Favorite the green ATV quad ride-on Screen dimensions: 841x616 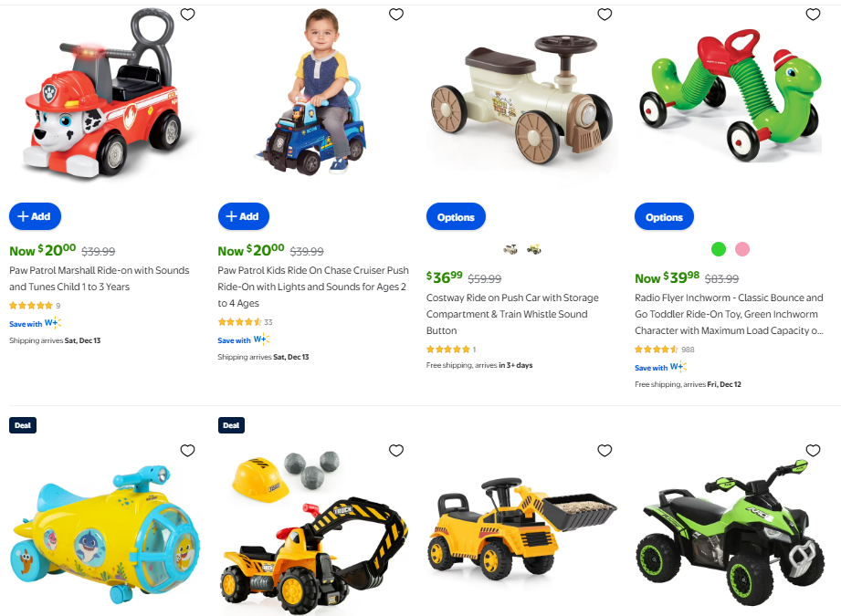(813, 450)
